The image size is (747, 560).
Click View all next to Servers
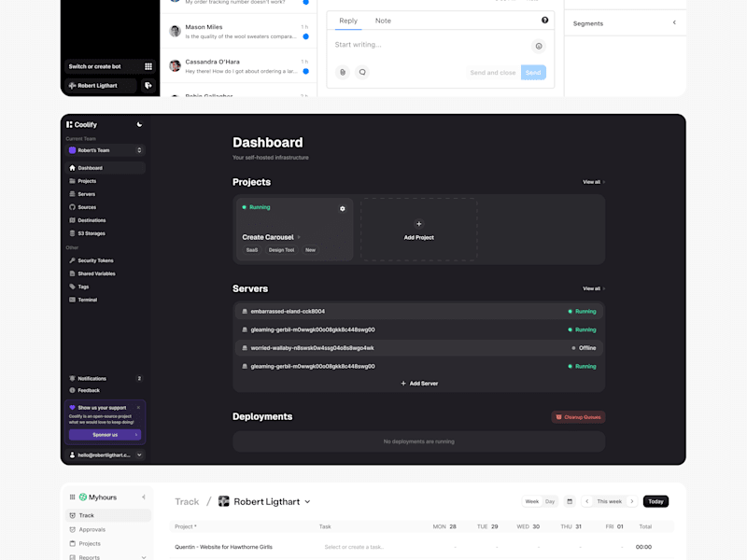[594, 288]
